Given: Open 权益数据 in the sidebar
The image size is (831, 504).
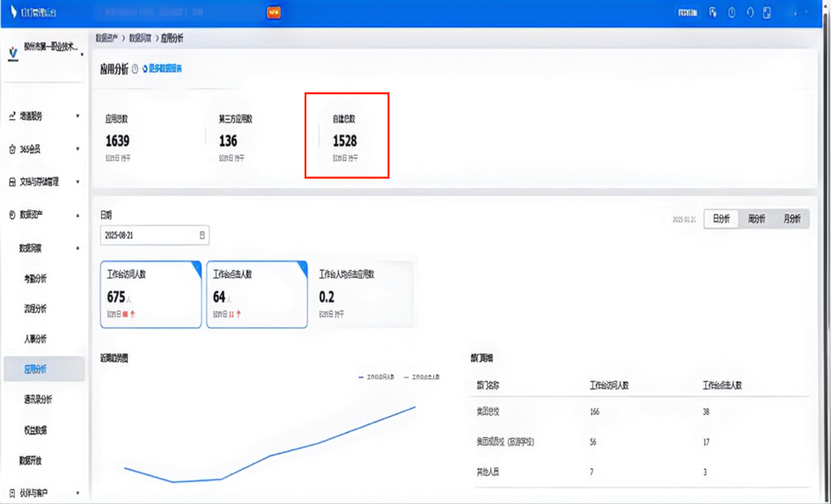Looking at the screenshot, I should coord(35,430).
